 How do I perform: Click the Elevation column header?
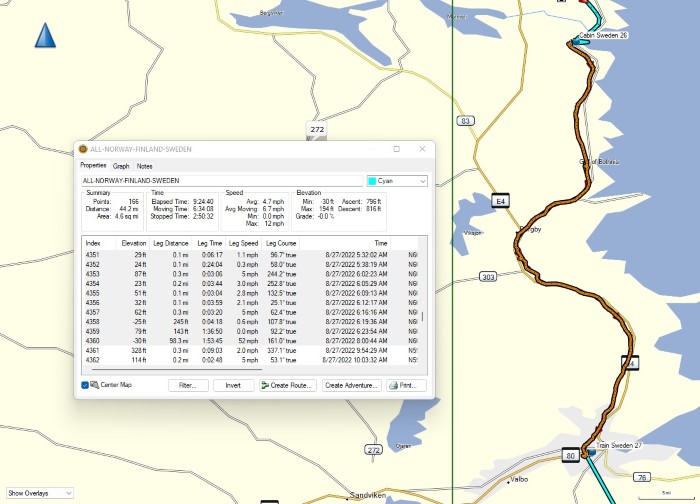point(132,243)
